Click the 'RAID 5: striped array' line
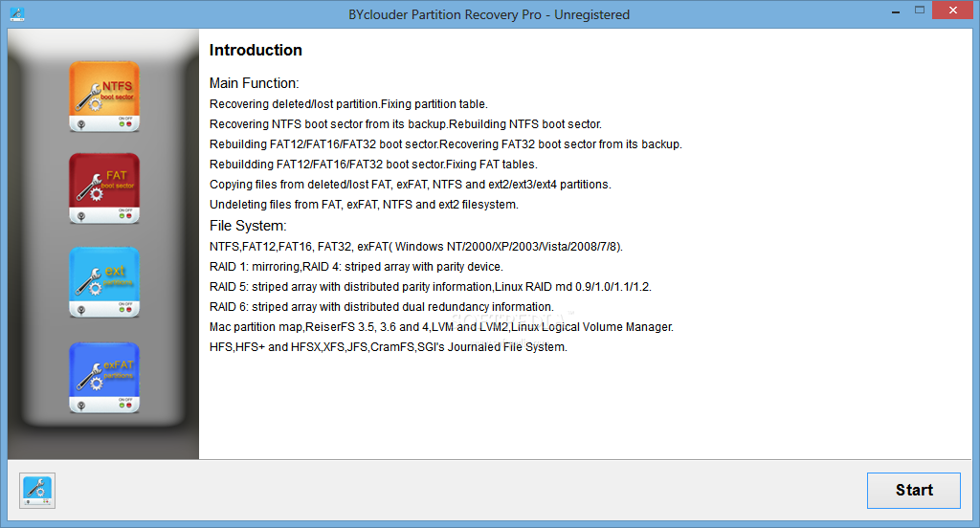This screenshot has width=980, height=528. (431, 287)
